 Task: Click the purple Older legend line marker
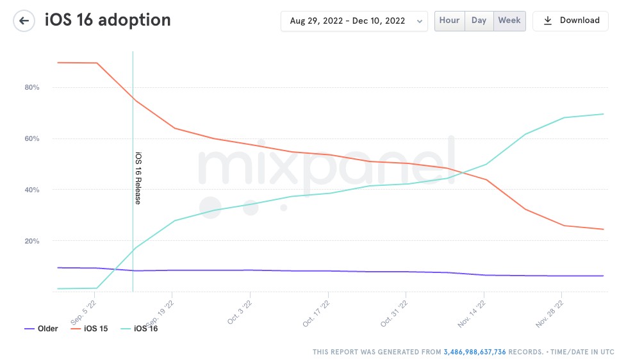[x=29, y=329]
